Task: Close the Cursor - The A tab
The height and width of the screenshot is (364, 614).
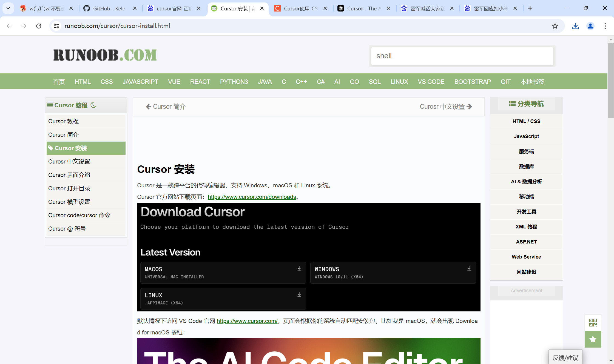Action: (388, 8)
